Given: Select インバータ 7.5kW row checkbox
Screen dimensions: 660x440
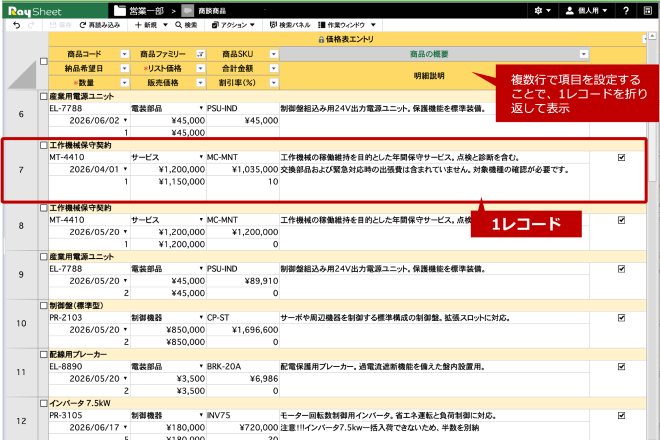Looking at the screenshot, I should 44,403.
